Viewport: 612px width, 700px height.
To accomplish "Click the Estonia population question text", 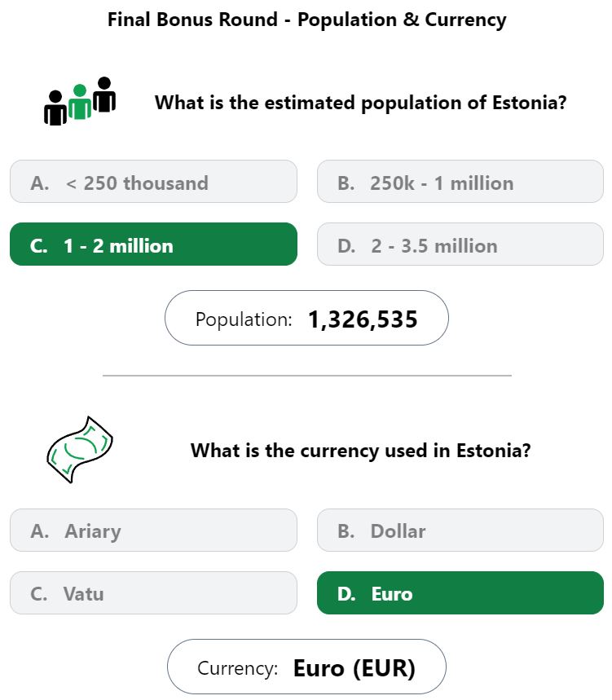I will pos(361,103).
